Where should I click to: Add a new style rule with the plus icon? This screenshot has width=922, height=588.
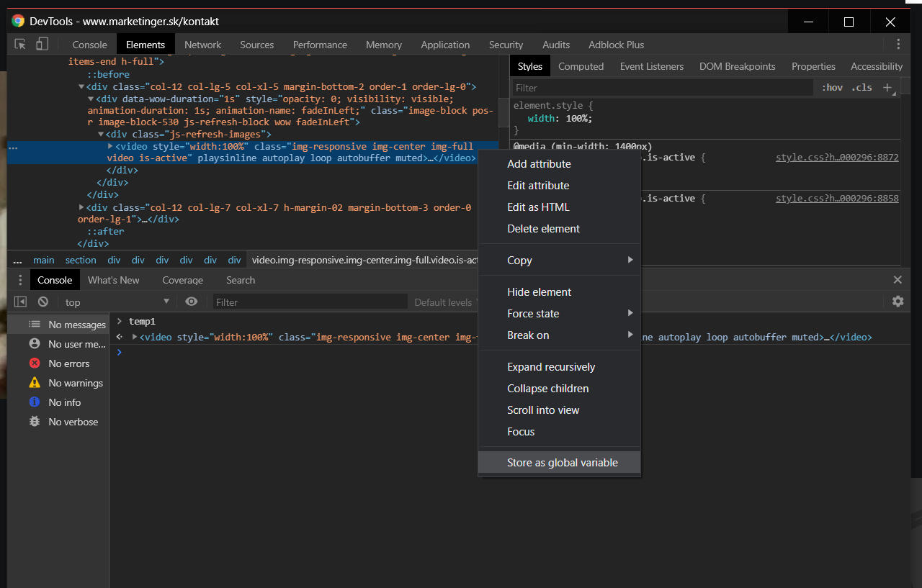(887, 87)
